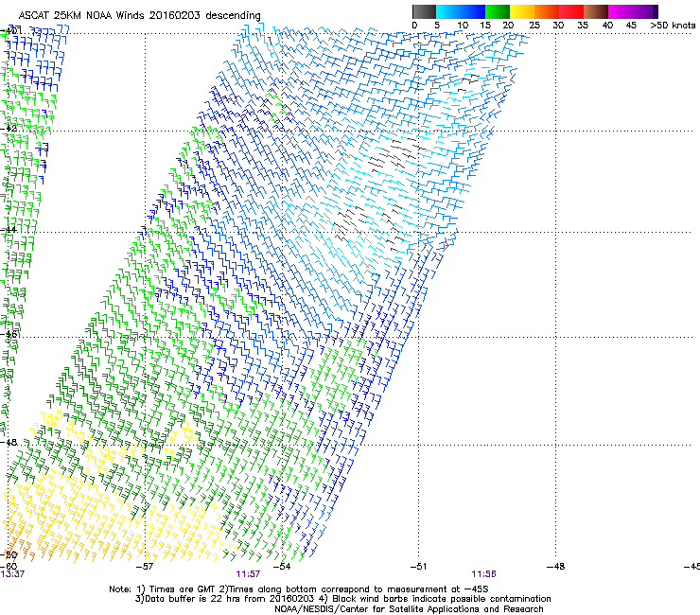The height and width of the screenshot is (615, 700).
Task: Click the green 15-20 knots color band
Action: (x=498, y=11)
